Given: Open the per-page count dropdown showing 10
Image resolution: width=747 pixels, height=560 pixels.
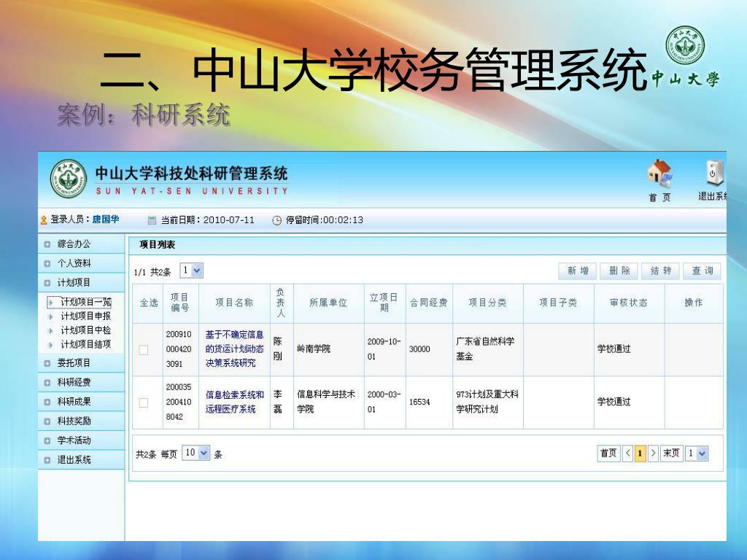Looking at the screenshot, I should tap(196, 452).
